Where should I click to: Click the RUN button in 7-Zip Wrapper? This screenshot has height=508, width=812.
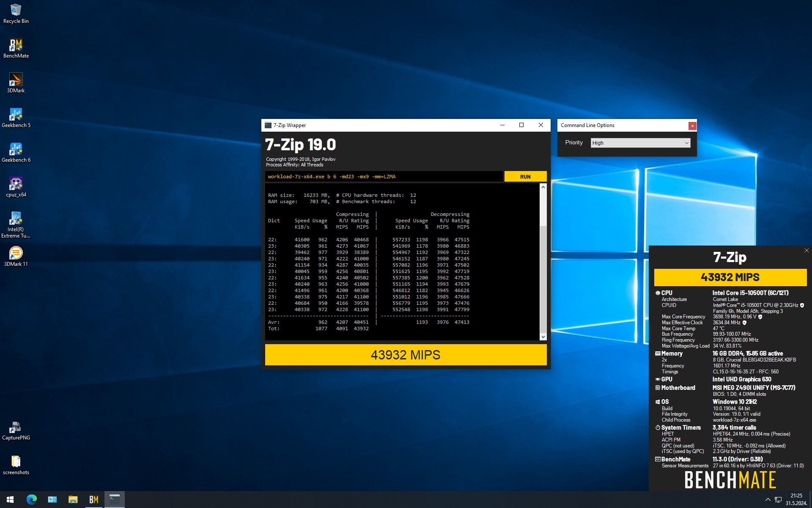pyautogui.click(x=525, y=177)
